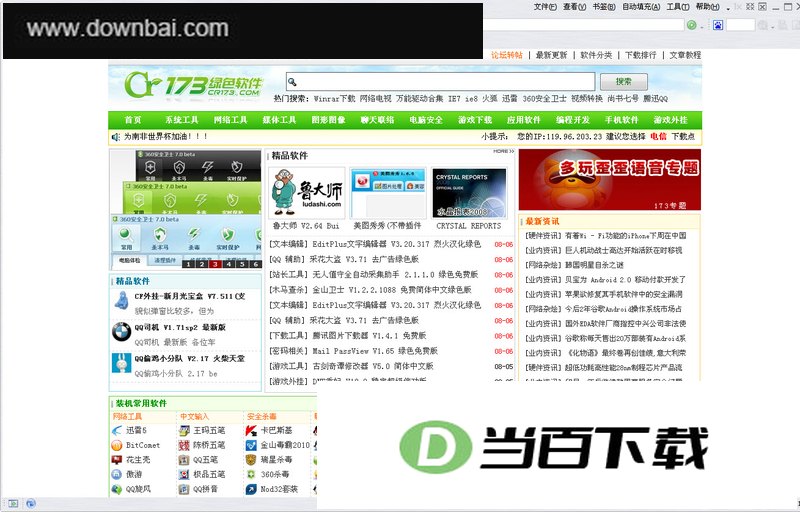This screenshot has height=512, width=800.
Task: Open the 自动填充(A) menu
Action: (x=641, y=7)
